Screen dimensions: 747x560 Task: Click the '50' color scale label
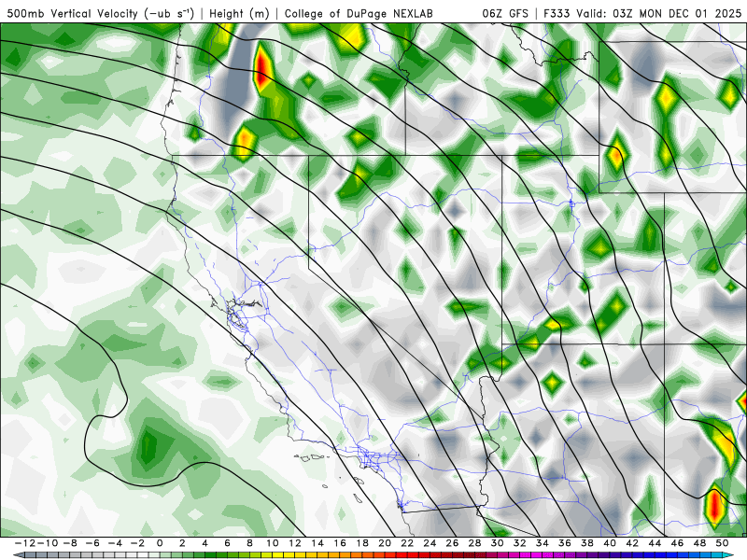point(722,543)
